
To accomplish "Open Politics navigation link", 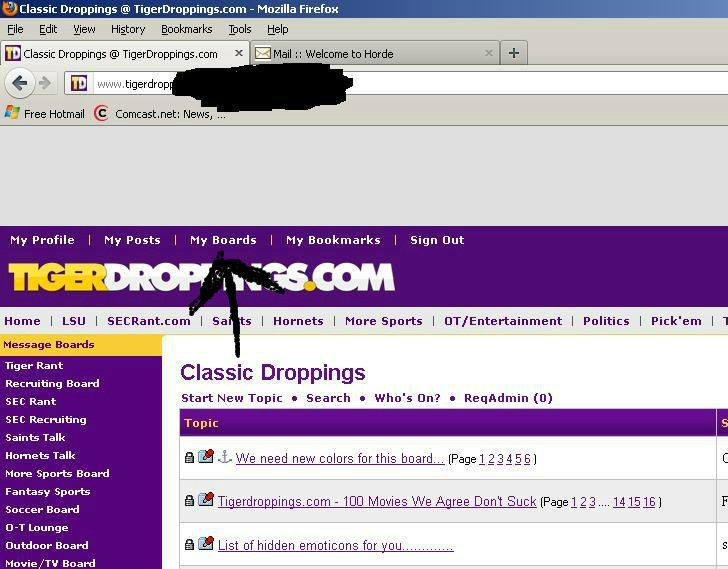I will [x=606, y=321].
